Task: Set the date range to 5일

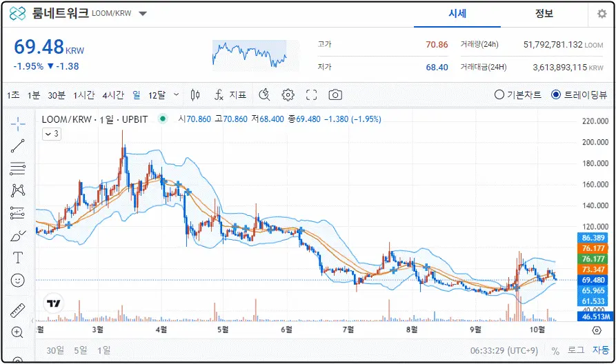Action: [81, 350]
